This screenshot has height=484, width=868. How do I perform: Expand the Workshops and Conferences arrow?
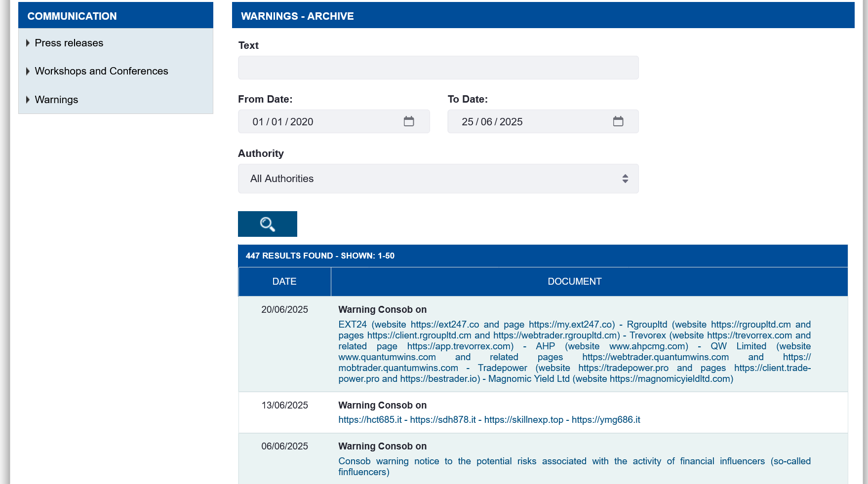click(28, 71)
